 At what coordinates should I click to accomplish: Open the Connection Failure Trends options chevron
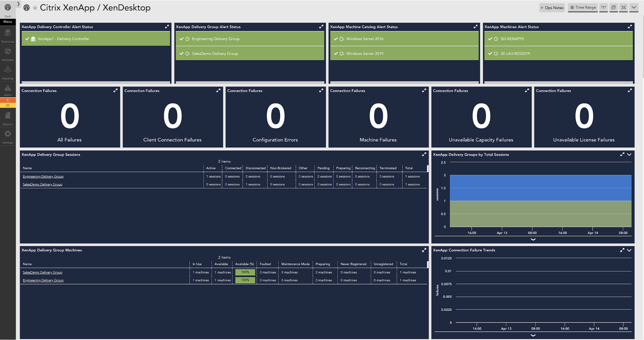point(629,250)
